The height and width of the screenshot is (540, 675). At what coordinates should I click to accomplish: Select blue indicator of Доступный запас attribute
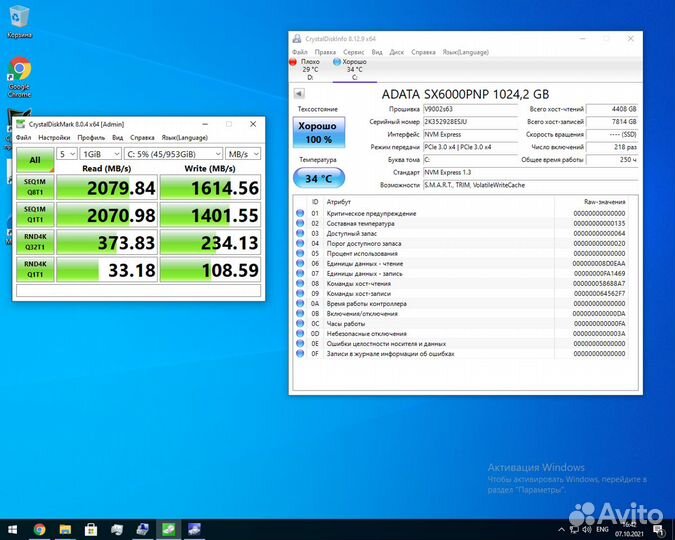(300, 233)
